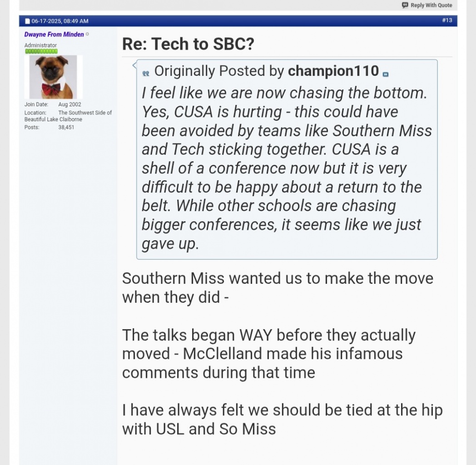The image size is (476, 465).
Task: Open the Dwayne From Minden profile link
Action: [54, 35]
